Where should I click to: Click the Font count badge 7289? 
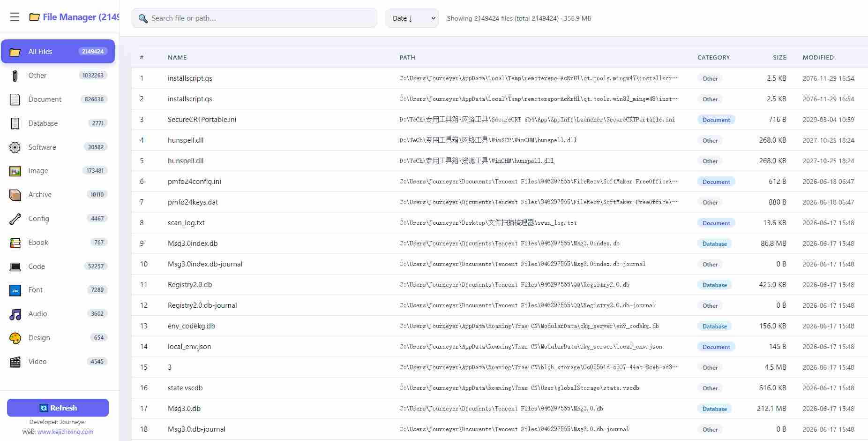pyautogui.click(x=97, y=290)
